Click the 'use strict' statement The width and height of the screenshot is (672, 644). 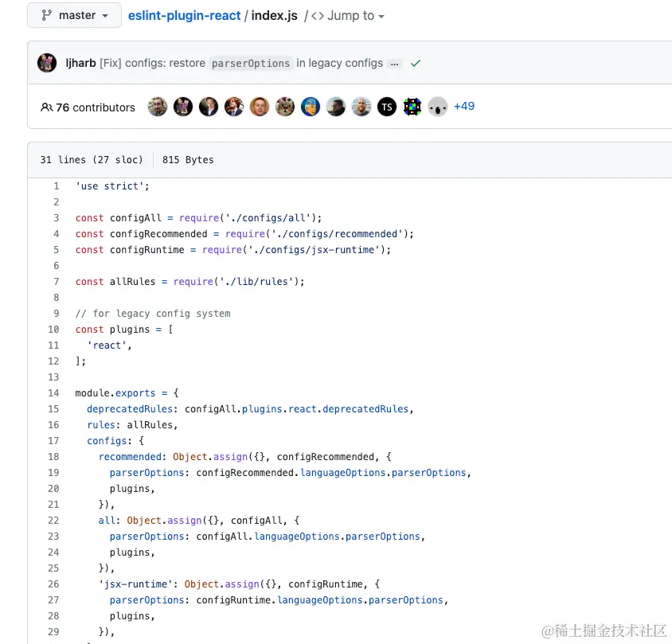tap(113, 186)
